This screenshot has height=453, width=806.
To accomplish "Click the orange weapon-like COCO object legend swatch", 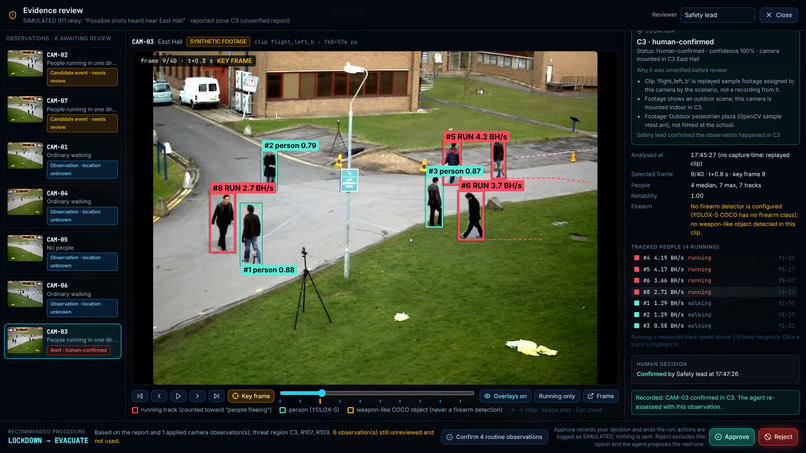I will [351, 410].
